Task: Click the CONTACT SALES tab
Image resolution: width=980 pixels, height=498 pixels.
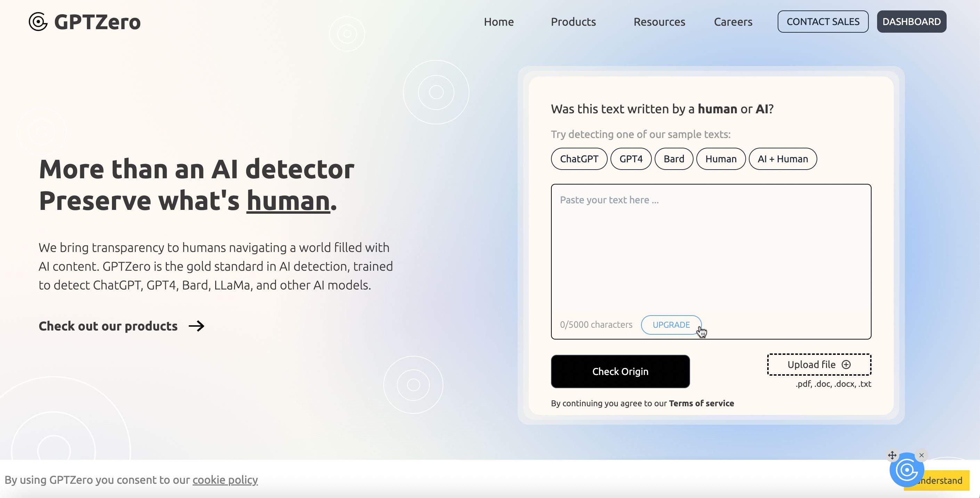Action: [823, 21]
